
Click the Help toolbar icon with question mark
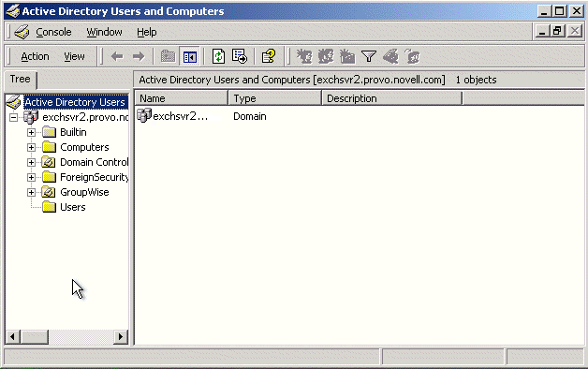(269, 56)
